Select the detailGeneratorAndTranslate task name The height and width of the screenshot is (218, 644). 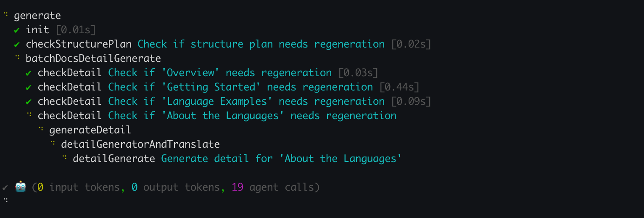coord(140,144)
